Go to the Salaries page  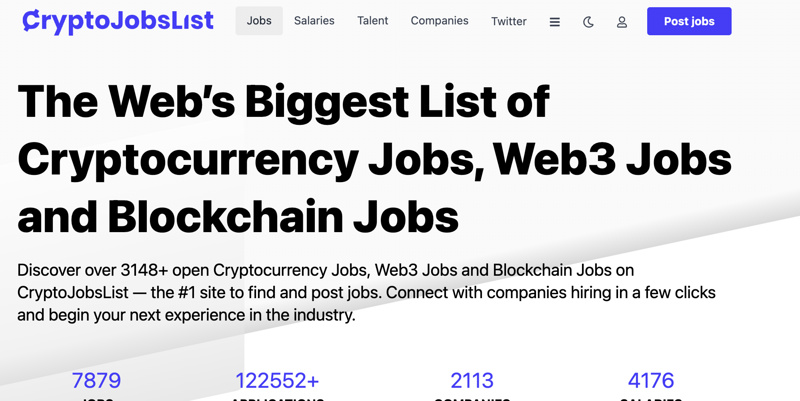click(x=314, y=21)
